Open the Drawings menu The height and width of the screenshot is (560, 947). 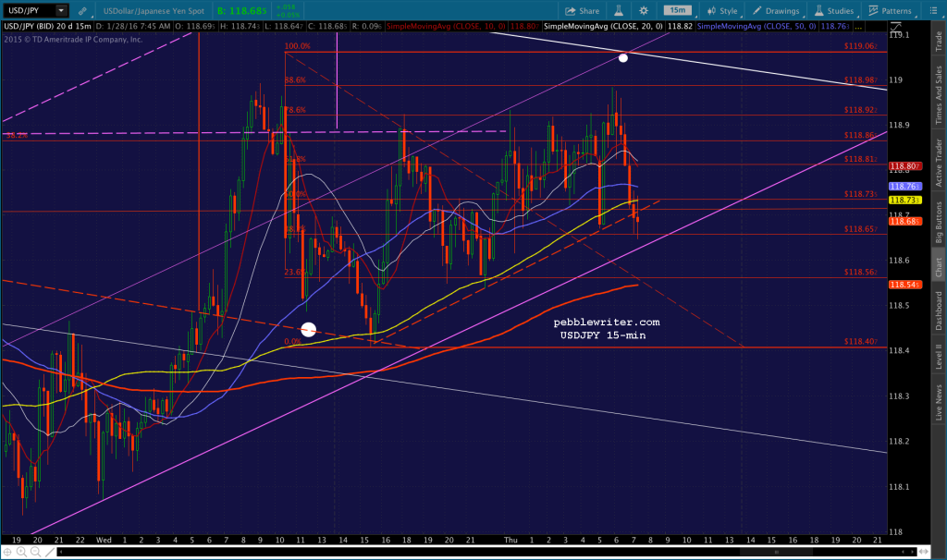point(776,11)
